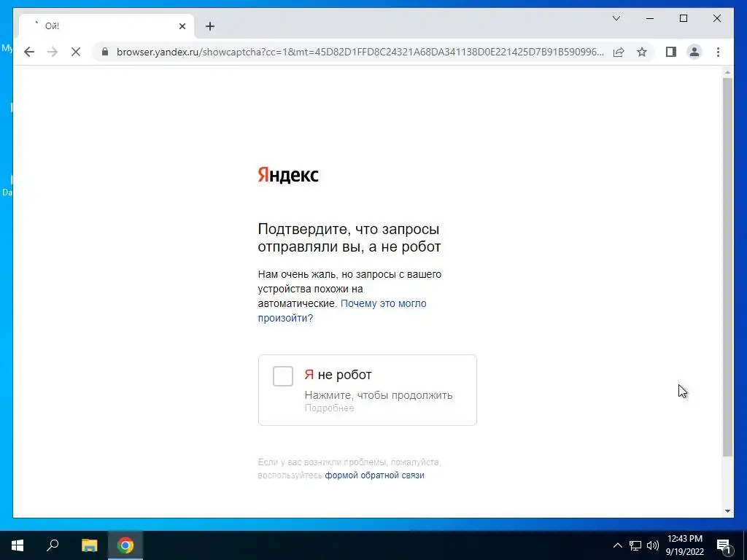Open the side panel icon in Chrome

[x=671, y=52]
